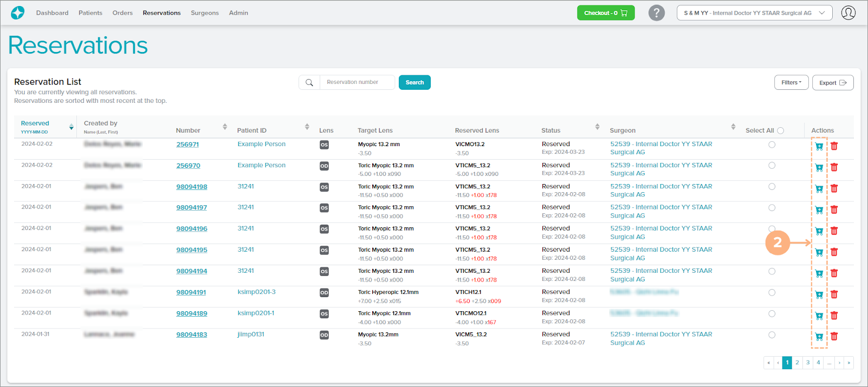
Task: Open the Surgeons menu item
Action: [x=204, y=13]
